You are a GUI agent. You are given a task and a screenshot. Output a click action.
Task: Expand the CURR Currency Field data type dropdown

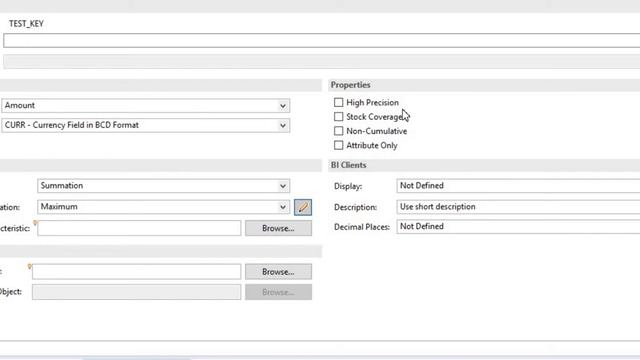point(146,125)
